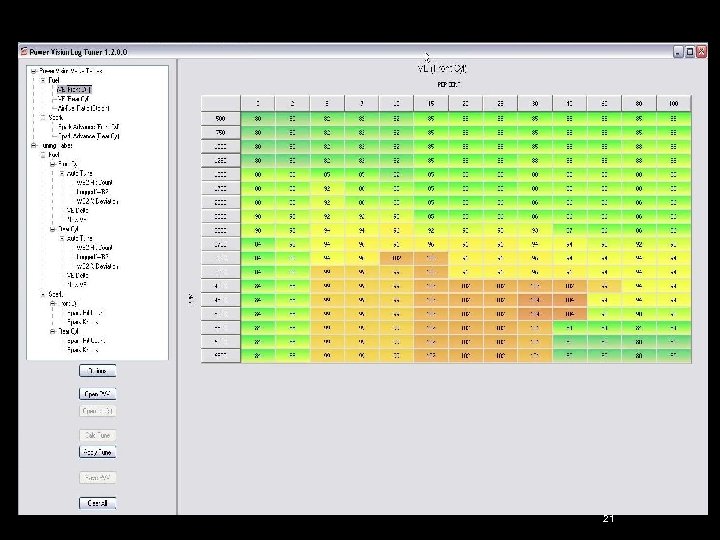Viewport: 720px width, 540px height.
Task: Click the greyed Calc Tune button
Action: tap(97, 435)
